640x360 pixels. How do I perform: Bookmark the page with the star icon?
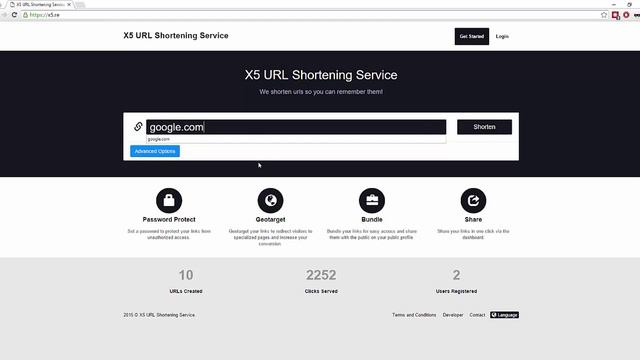pyautogui.click(x=604, y=15)
